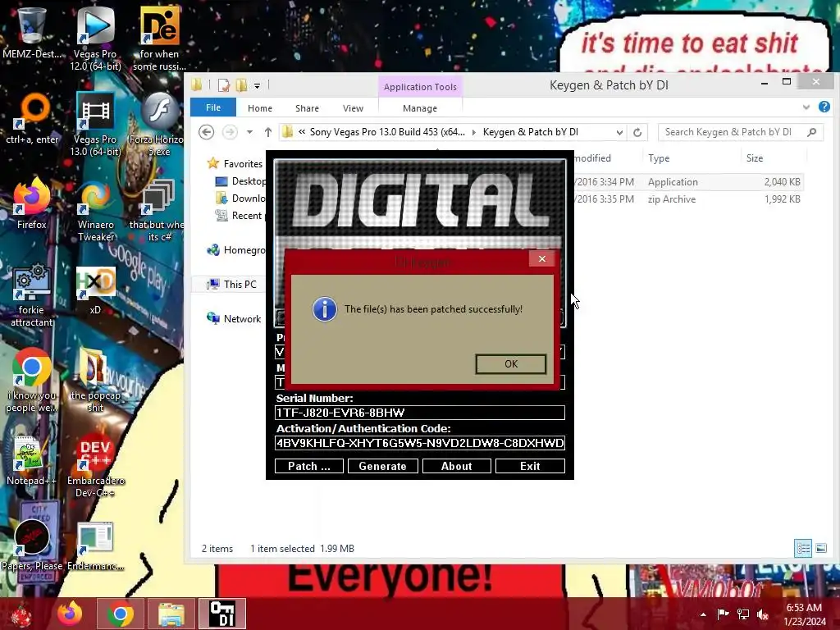
Task: Open the MEMZ-Destructive recycle bin desktop icon
Action: pos(32,32)
